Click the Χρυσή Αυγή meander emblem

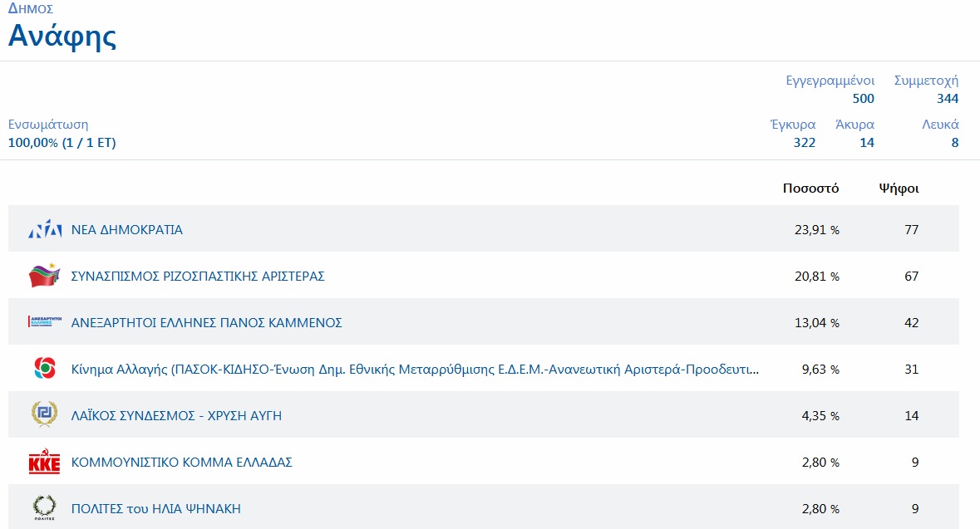tap(45, 415)
